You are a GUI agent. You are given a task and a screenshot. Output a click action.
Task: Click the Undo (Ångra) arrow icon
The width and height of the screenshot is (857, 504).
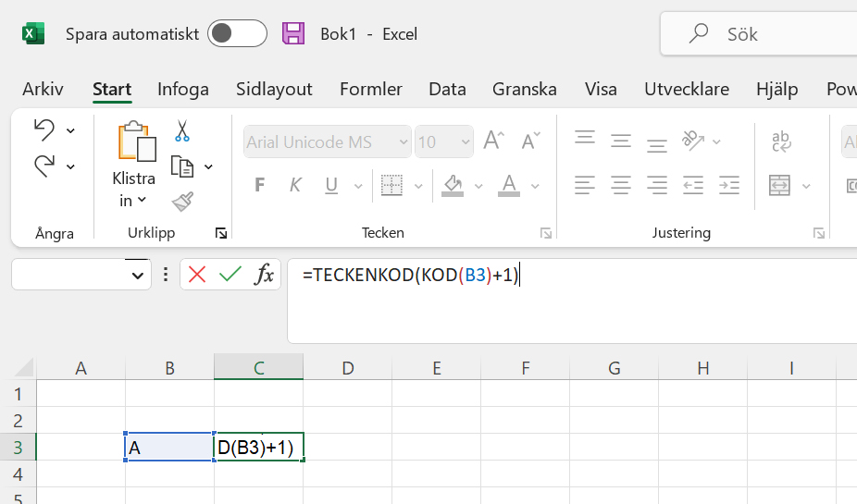[x=44, y=130]
